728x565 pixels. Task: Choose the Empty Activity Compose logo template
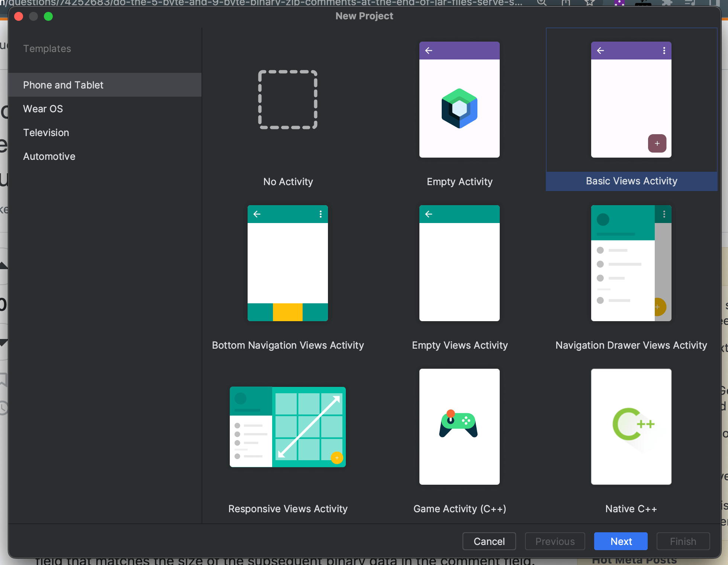(459, 100)
